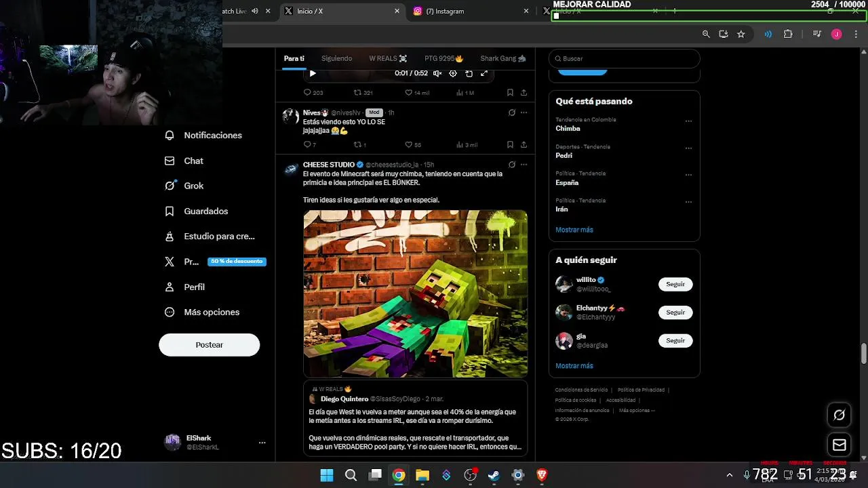The width and height of the screenshot is (868, 488).
Task: Switch to the Para ti tab
Action: [x=294, y=58]
